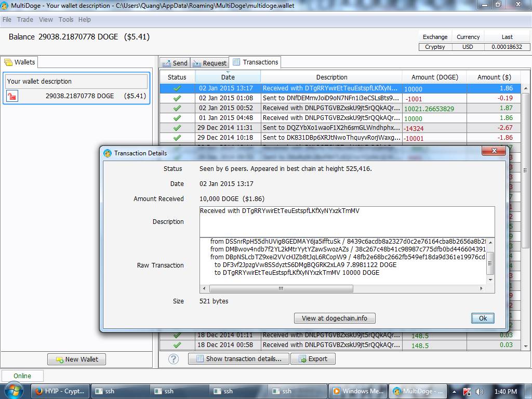Select the 18 Dec 2014 01:11 transaction row
Image resolution: width=532 pixels, height=399 pixels.
tap(340, 335)
